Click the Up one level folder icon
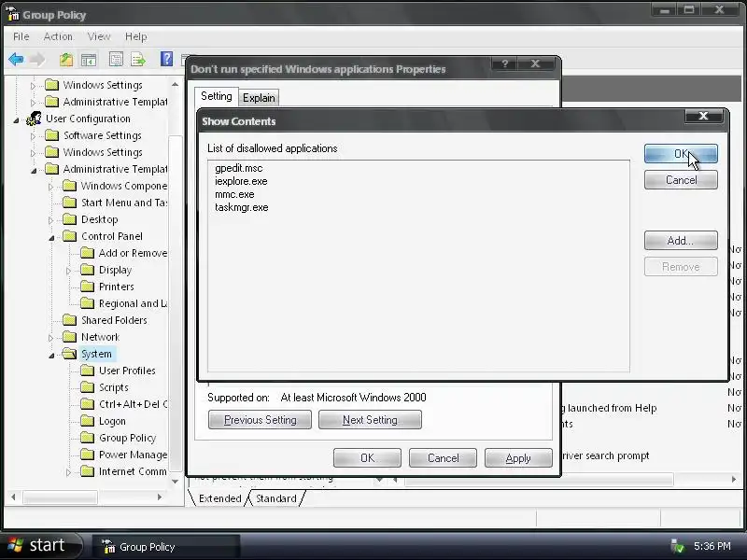Viewport: 747px width, 560px height. point(66,60)
